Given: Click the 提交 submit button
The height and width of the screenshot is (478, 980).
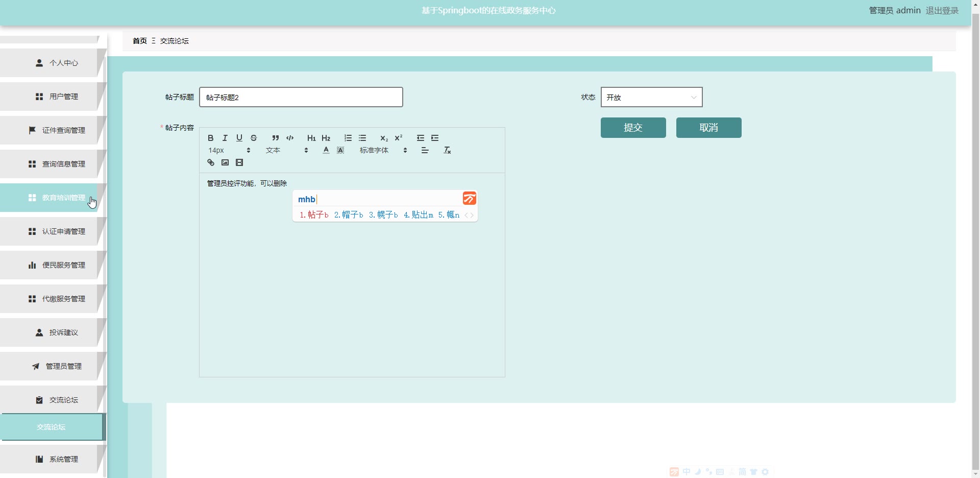Looking at the screenshot, I should pos(633,128).
